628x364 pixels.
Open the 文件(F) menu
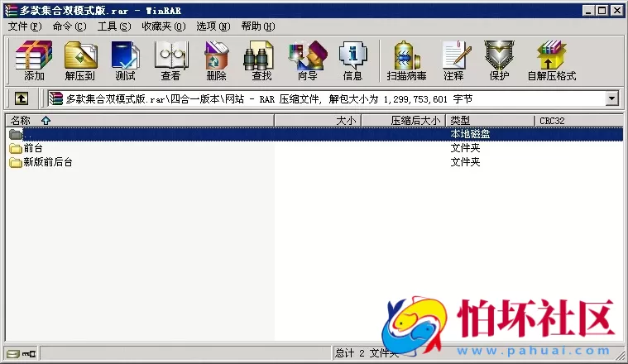(25, 26)
